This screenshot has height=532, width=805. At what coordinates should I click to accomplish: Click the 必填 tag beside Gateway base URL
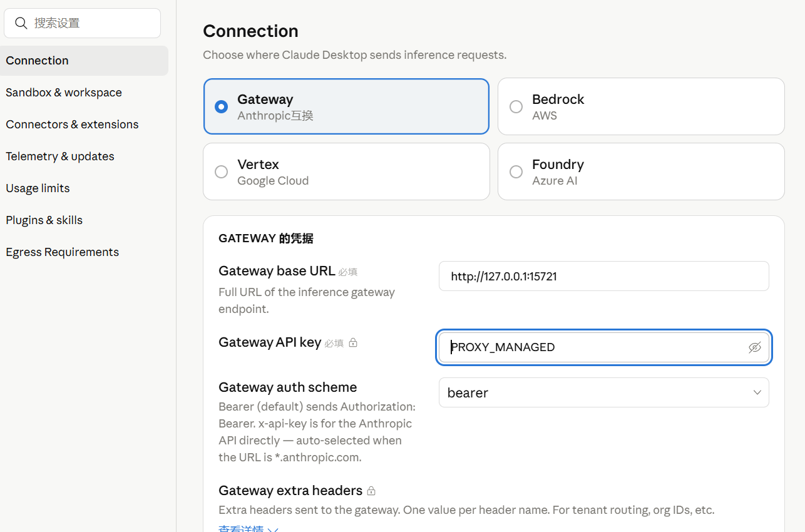pos(348,272)
